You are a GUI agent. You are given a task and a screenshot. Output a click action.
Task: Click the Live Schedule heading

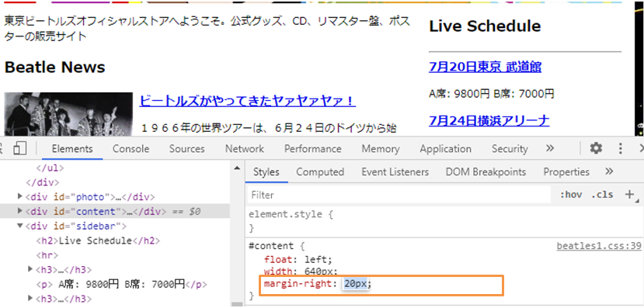tap(485, 26)
